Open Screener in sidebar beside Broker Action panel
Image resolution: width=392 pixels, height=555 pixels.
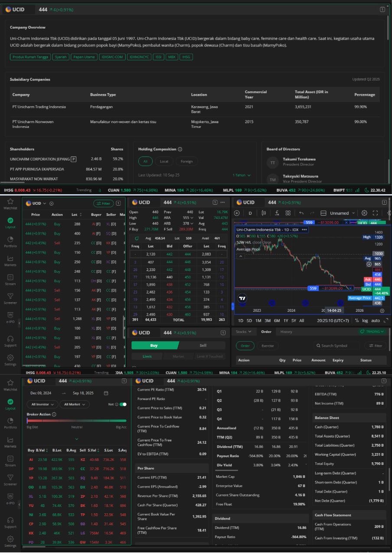[10, 480]
